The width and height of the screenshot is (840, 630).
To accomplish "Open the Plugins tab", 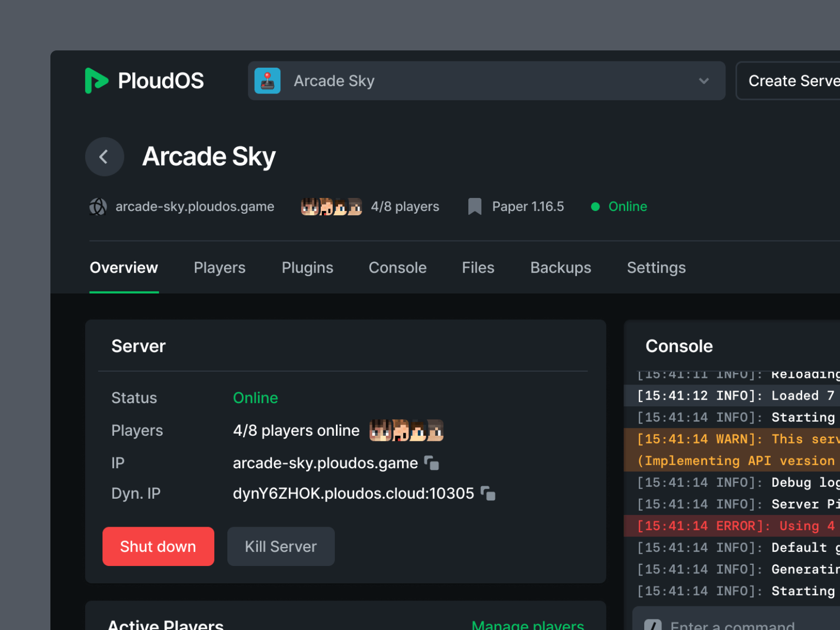I will click(x=307, y=268).
